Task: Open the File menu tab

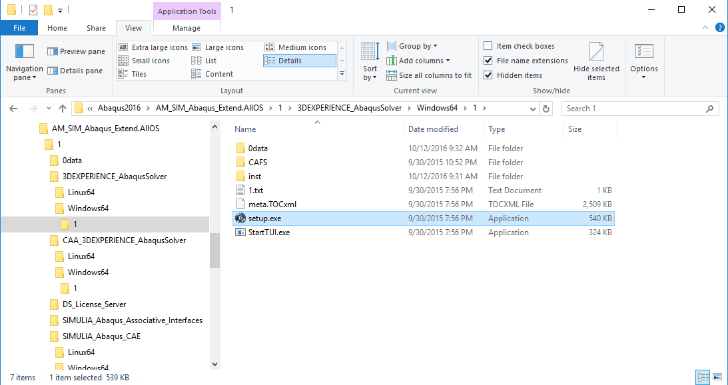Action: point(20,28)
